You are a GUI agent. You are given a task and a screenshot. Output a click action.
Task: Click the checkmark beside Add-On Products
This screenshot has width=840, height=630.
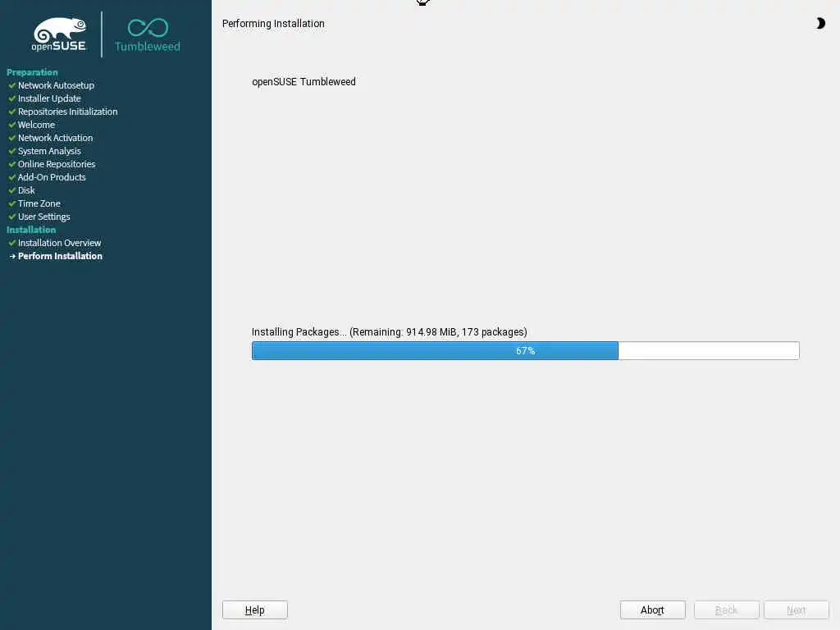pos(11,177)
